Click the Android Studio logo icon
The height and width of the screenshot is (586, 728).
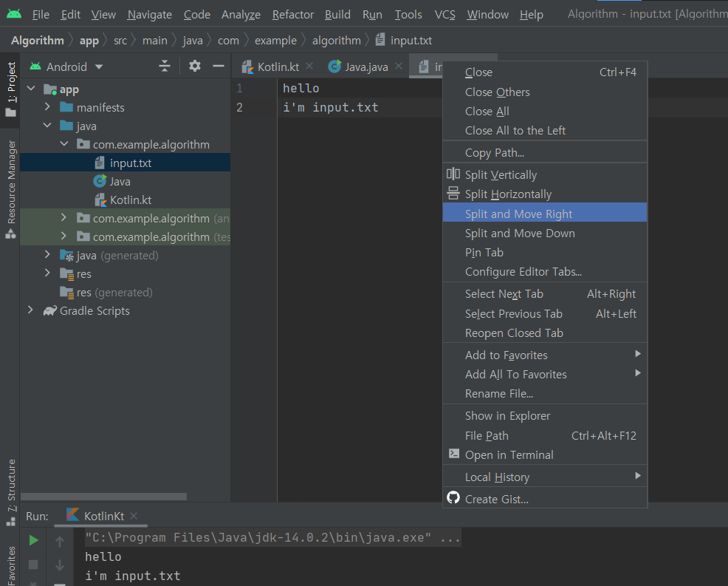(x=14, y=14)
